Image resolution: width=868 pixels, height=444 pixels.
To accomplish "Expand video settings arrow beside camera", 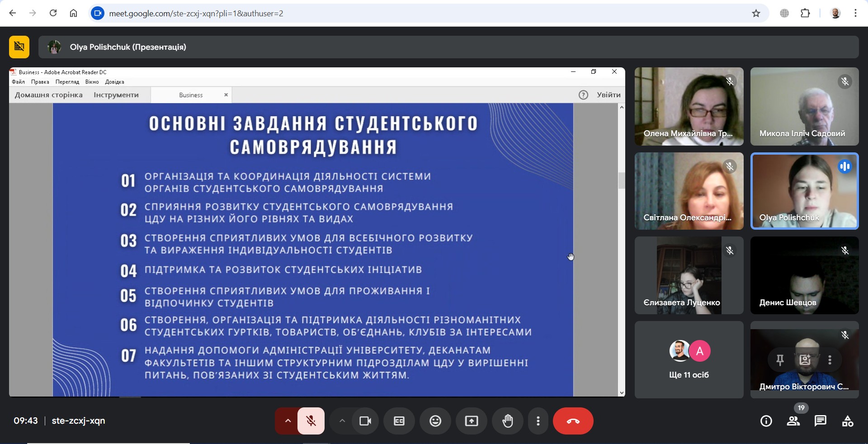I will (x=342, y=421).
